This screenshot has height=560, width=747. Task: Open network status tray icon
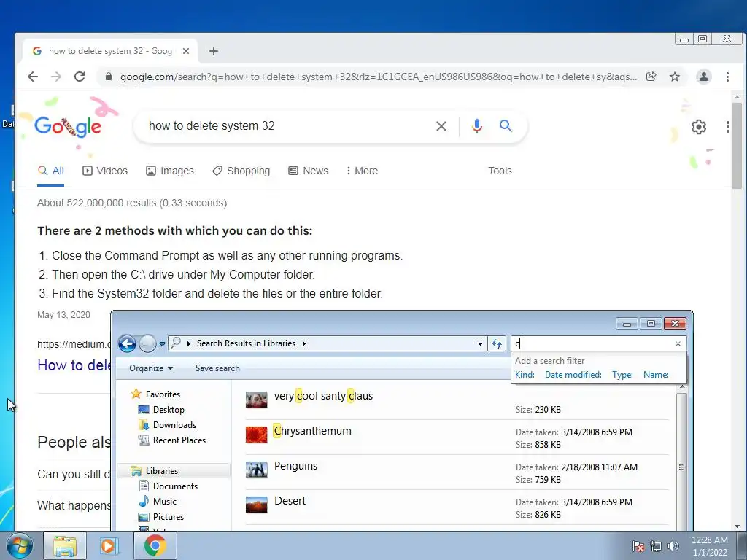(656, 546)
